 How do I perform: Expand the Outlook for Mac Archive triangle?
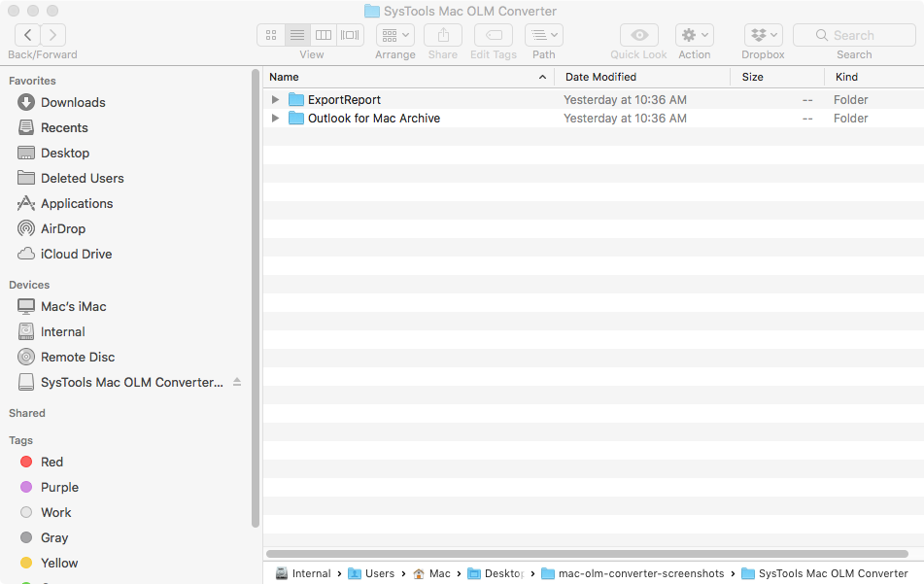click(275, 119)
